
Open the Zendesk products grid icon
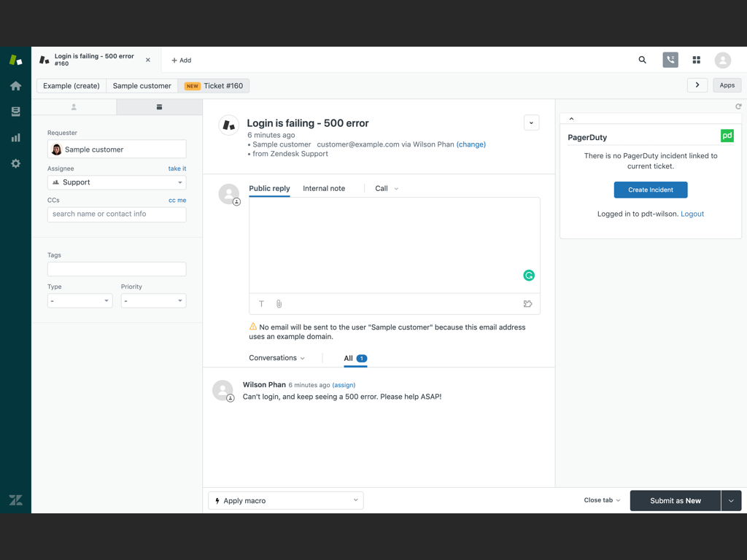point(697,60)
